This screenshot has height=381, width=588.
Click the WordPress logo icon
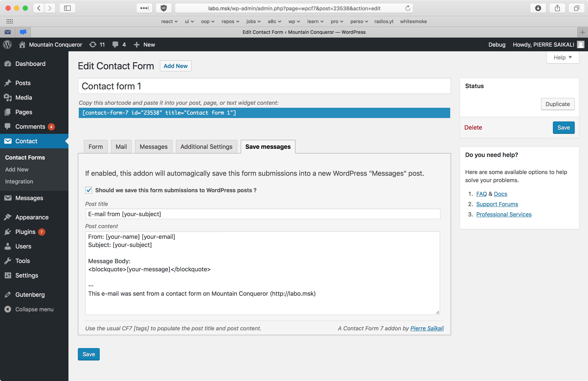pos(7,44)
